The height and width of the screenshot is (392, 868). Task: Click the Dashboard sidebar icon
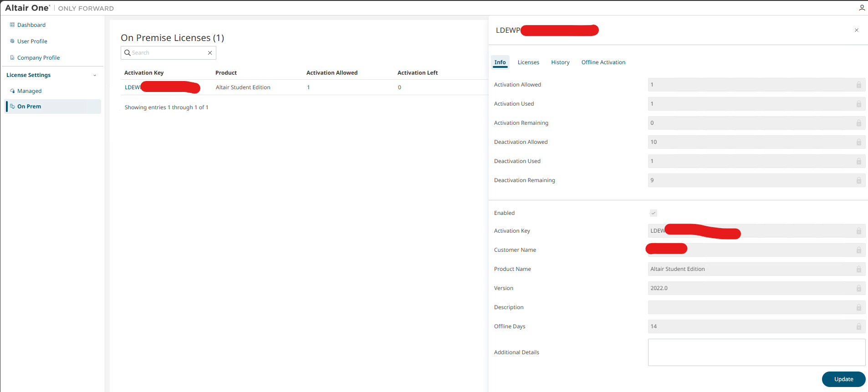click(x=12, y=25)
